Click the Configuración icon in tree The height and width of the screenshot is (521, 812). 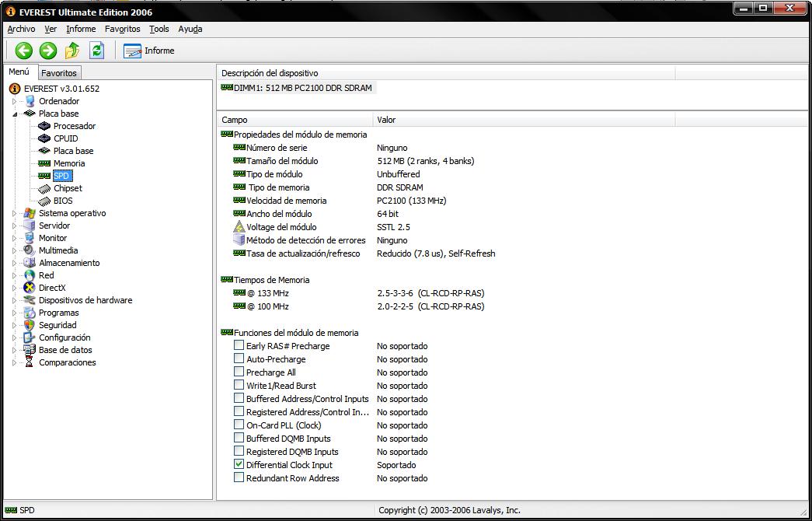click(x=30, y=337)
